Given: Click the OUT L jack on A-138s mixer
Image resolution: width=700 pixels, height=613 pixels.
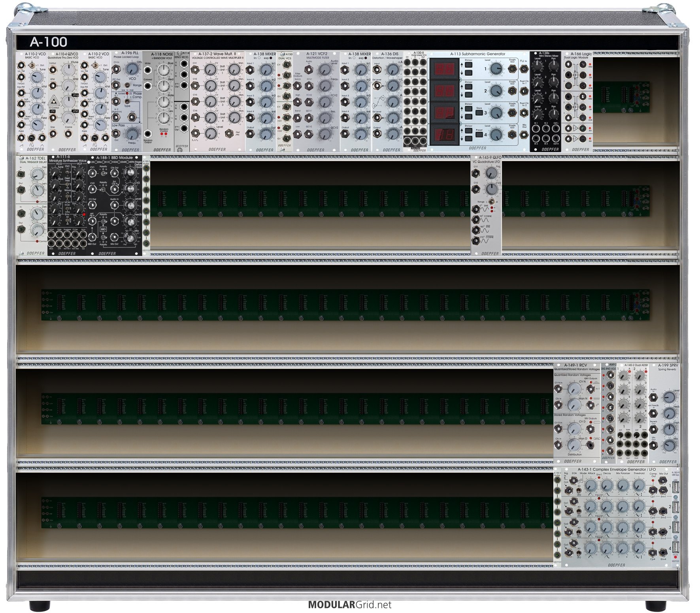Looking at the screenshot, I should pyautogui.click(x=556, y=128).
